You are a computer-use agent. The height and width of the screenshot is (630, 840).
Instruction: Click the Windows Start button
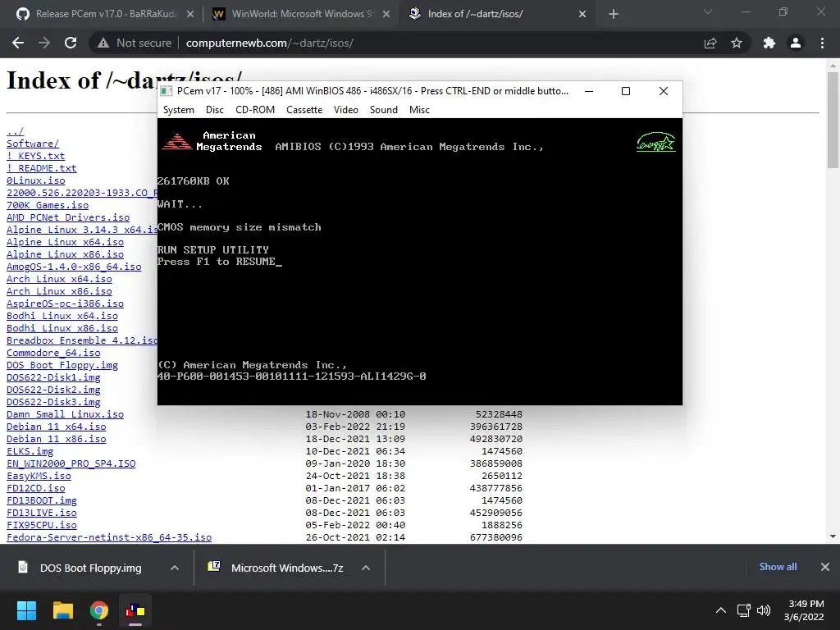pyautogui.click(x=26, y=610)
